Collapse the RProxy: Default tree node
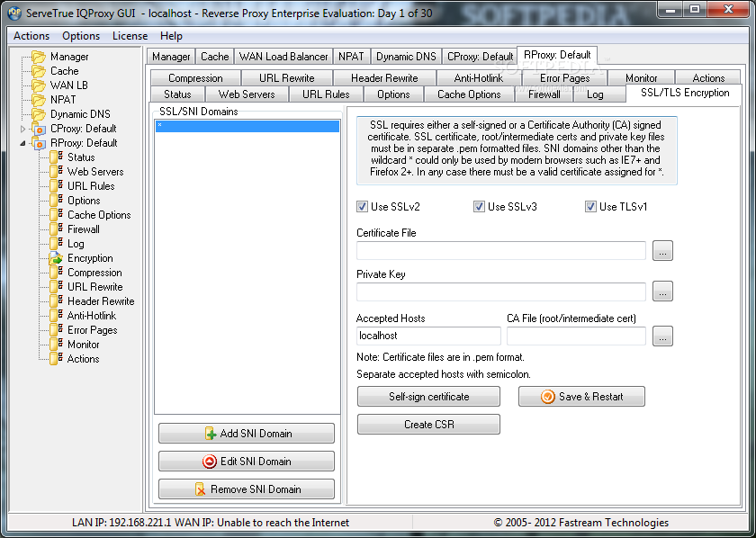This screenshot has height=538, width=756. (x=22, y=143)
